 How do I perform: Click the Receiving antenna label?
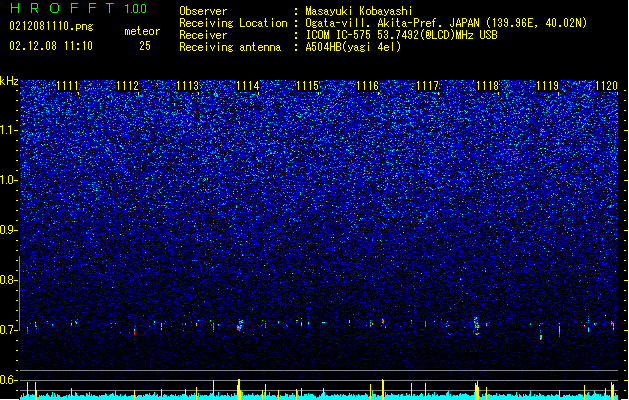point(230,47)
